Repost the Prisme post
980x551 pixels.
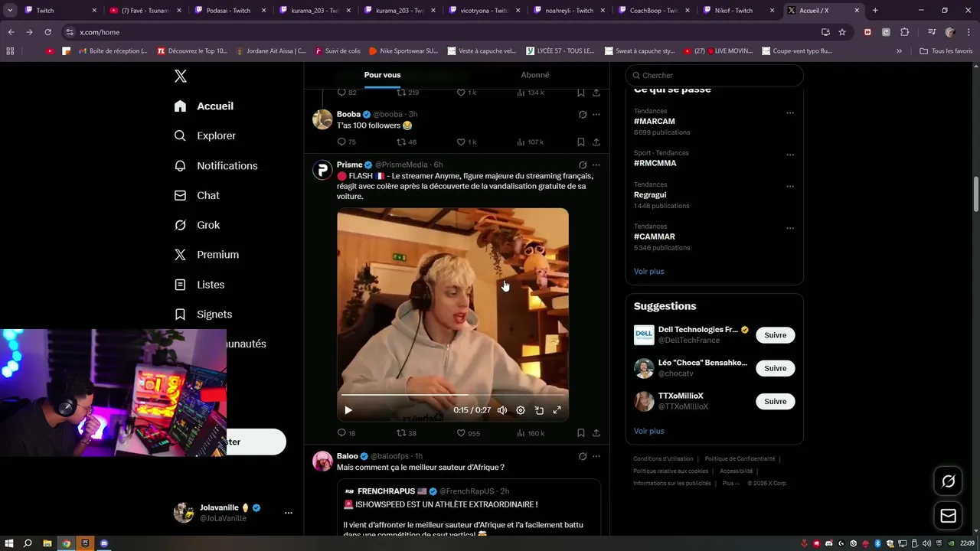400,433
